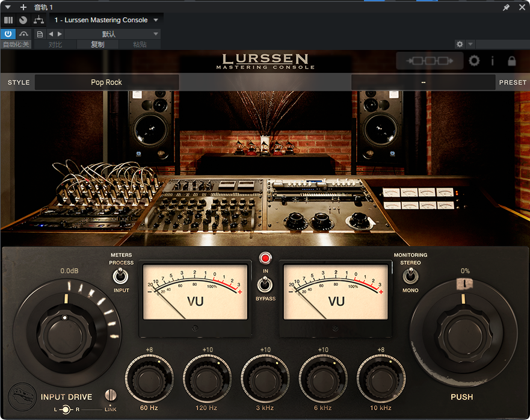530x420 pixels.
Task: Select the 音轨 1 track tab
Action: pyautogui.click(x=43, y=7)
